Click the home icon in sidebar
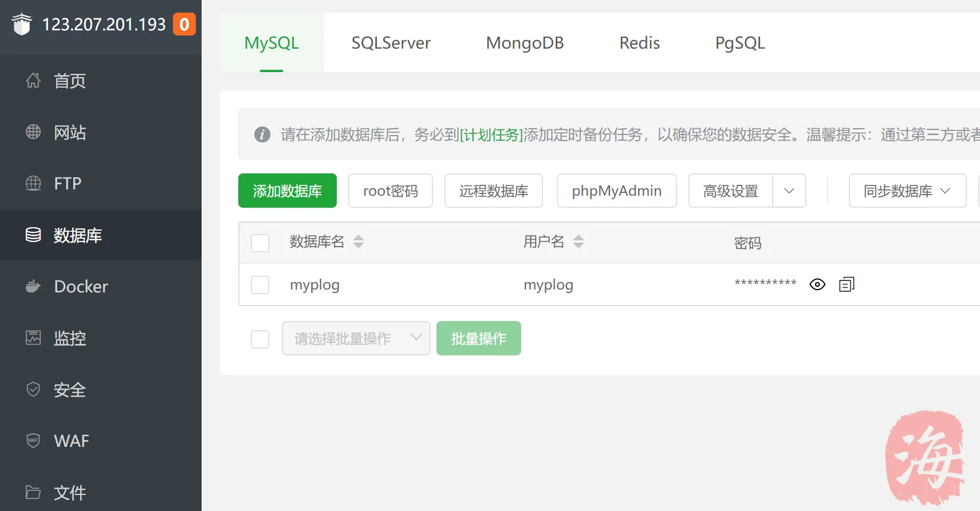This screenshot has width=980, height=511. pyautogui.click(x=33, y=81)
